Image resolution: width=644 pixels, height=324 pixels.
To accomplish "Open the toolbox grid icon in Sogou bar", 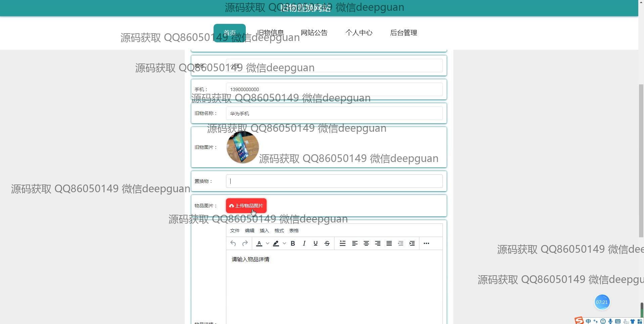I will [640, 321].
